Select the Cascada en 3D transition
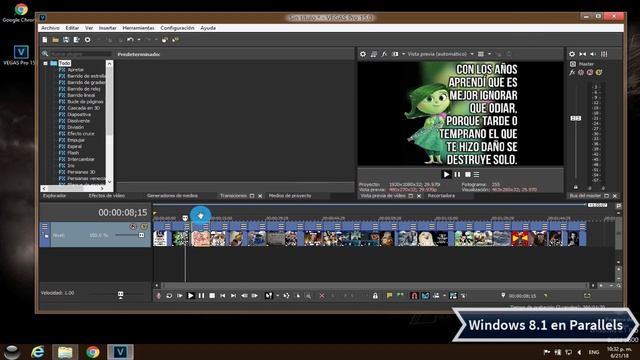The height and width of the screenshot is (360, 640). pyautogui.click(x=83, y=108)
